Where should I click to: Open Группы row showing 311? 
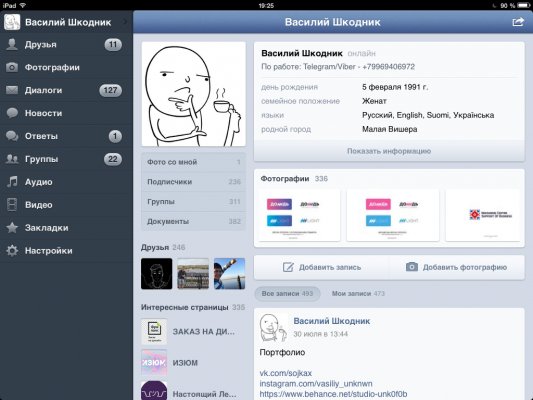click(193, 202)
